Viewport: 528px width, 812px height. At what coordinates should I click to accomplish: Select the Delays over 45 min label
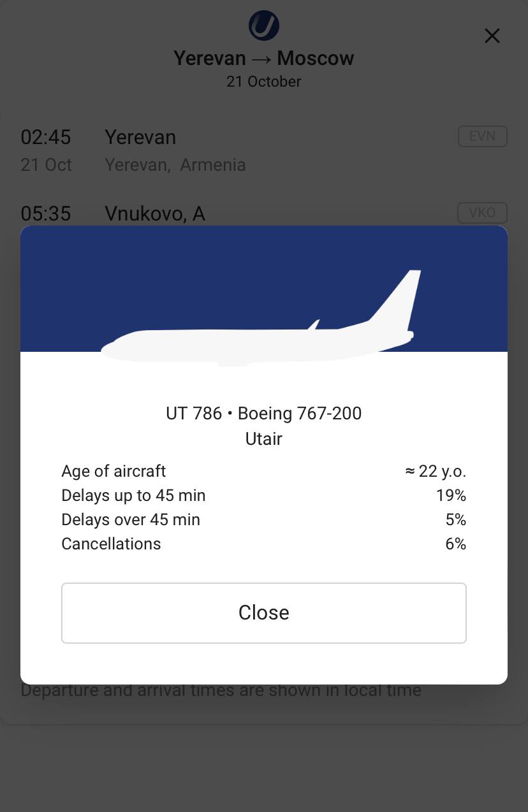131,519
